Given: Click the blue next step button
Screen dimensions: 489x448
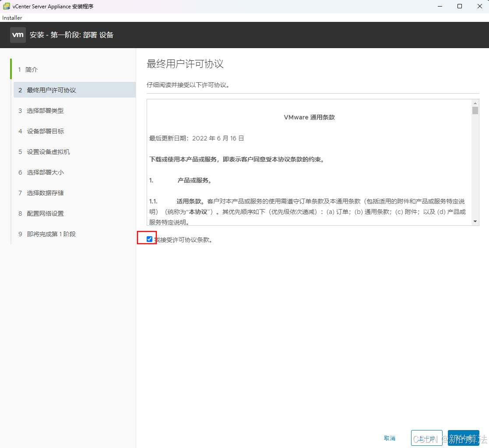Looking at the screenshot, I should 464,438.
